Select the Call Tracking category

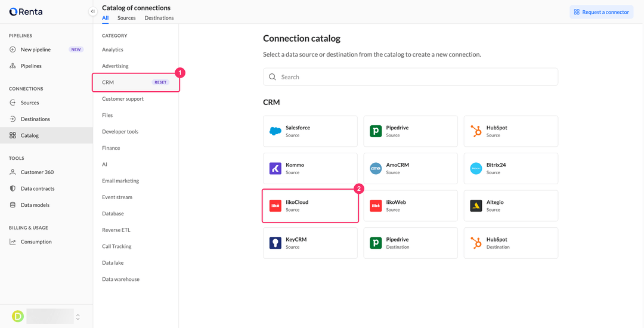tap(117, 246)
